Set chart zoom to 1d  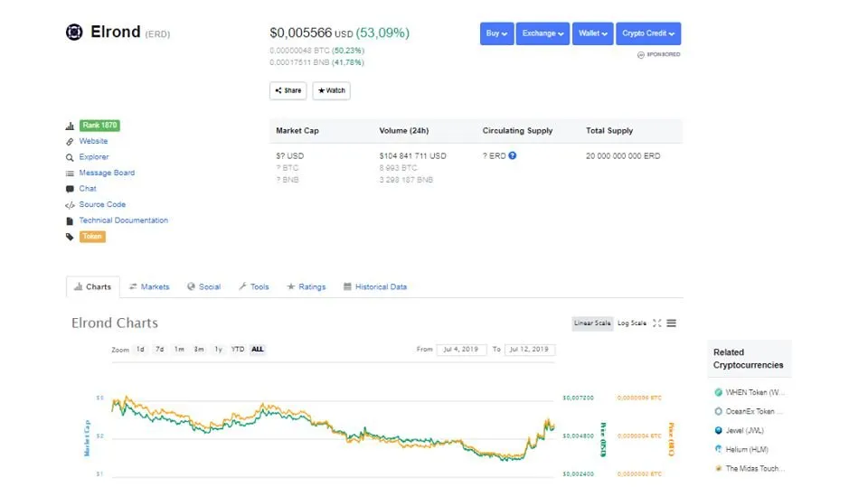click(x=141, y=349)
